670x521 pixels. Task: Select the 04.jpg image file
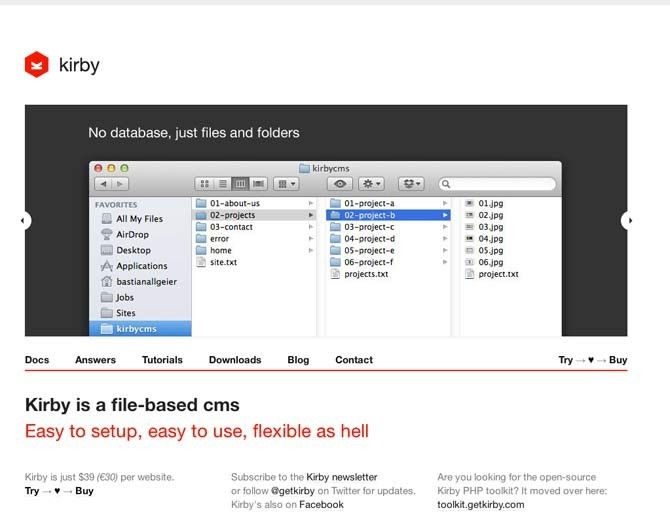pyautogui.click(x=484, y=238)
